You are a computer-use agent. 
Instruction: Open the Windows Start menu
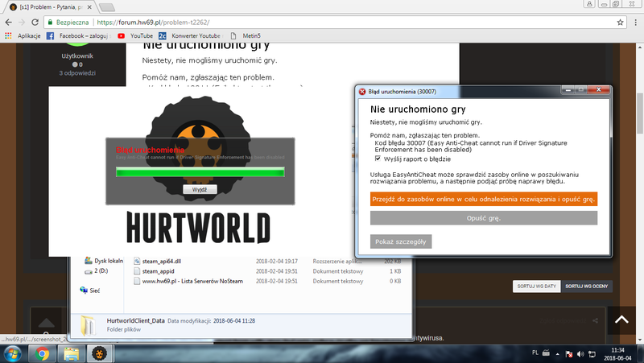[12, 354]
